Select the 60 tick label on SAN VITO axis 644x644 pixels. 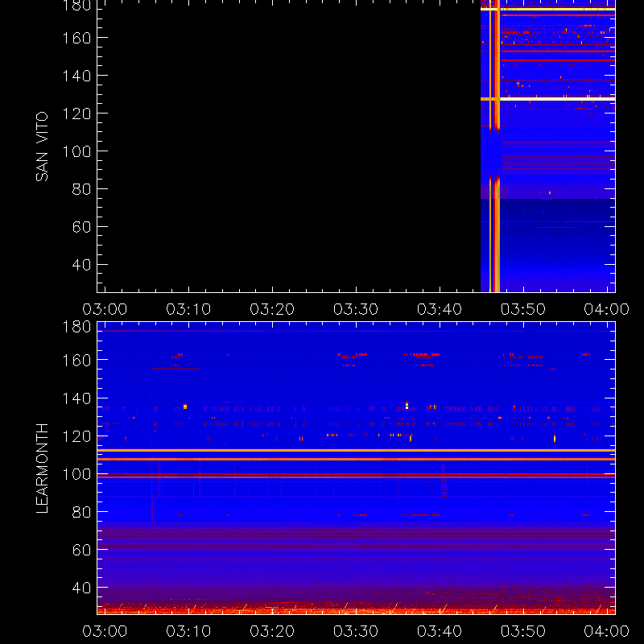pos(81,227)
